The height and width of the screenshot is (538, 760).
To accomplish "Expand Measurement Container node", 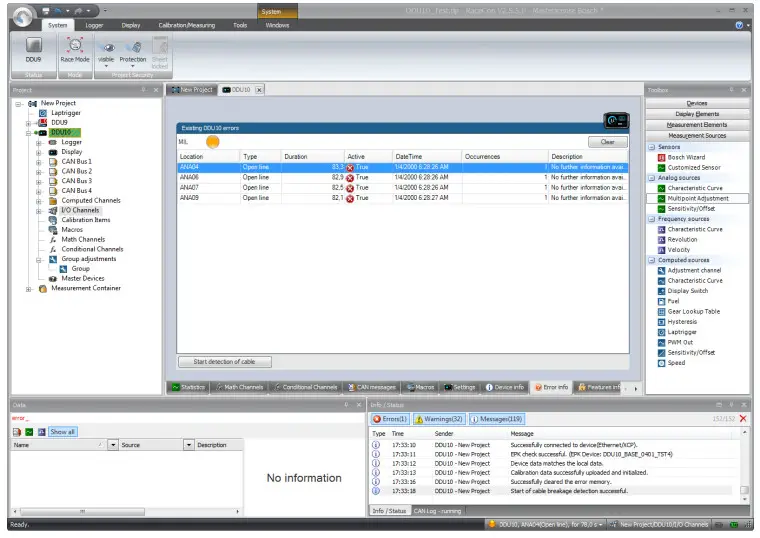I will point(29,289).
